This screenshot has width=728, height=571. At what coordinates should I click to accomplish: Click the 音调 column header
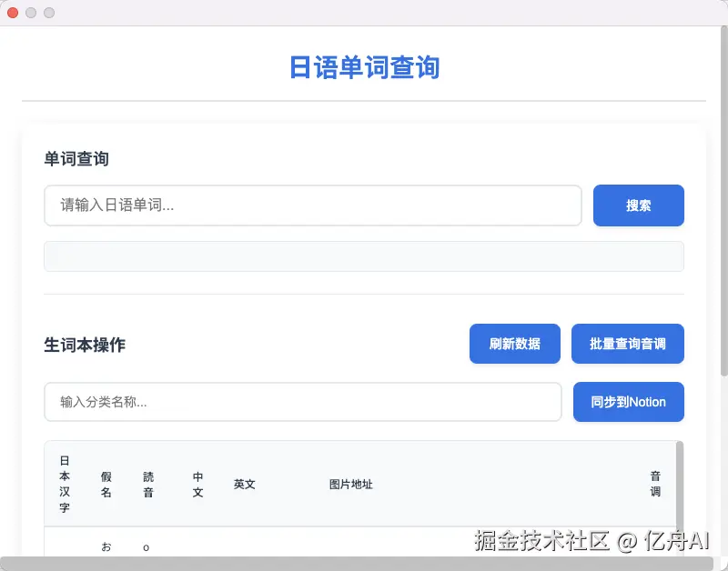pyautogui.click(x=655, y=484)
